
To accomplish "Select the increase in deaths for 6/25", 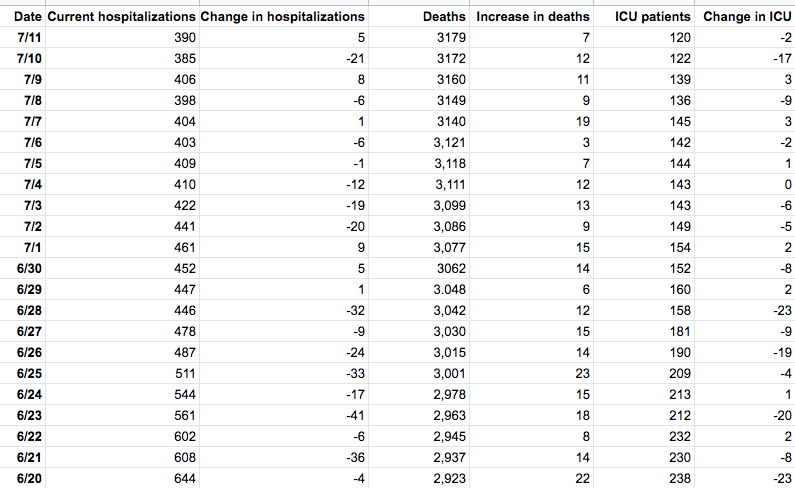I will (x=582, y=374).
